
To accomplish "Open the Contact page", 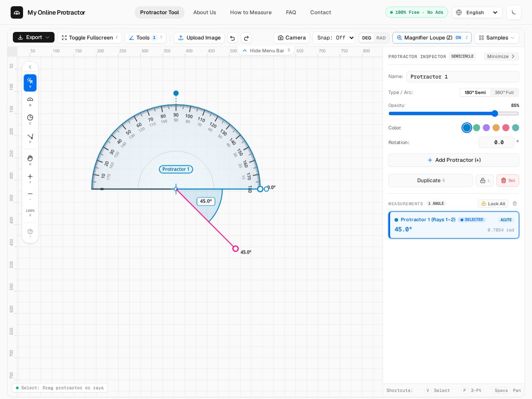I will pyautogui.click(x=321, y=12).
